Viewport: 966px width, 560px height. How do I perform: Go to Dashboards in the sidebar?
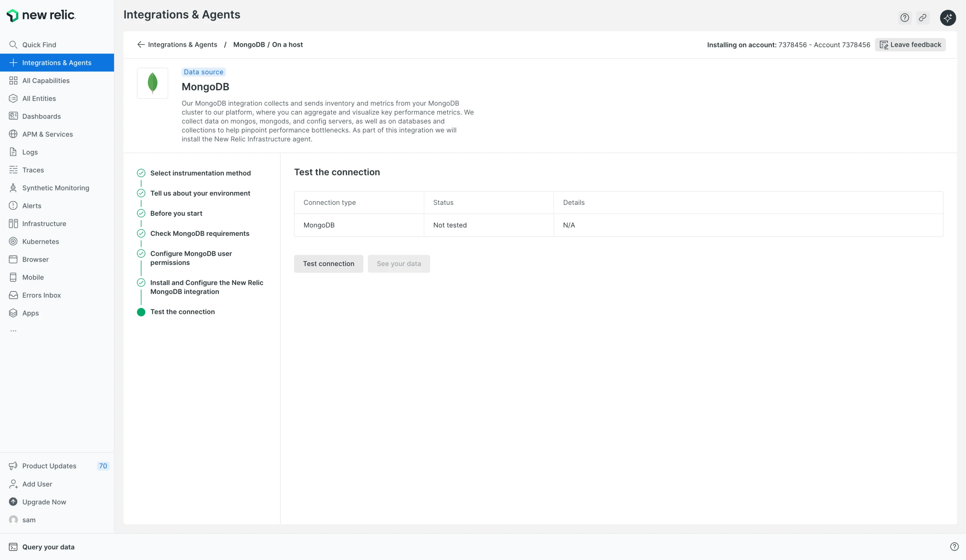pyautogui.click(x=57, y=116)
